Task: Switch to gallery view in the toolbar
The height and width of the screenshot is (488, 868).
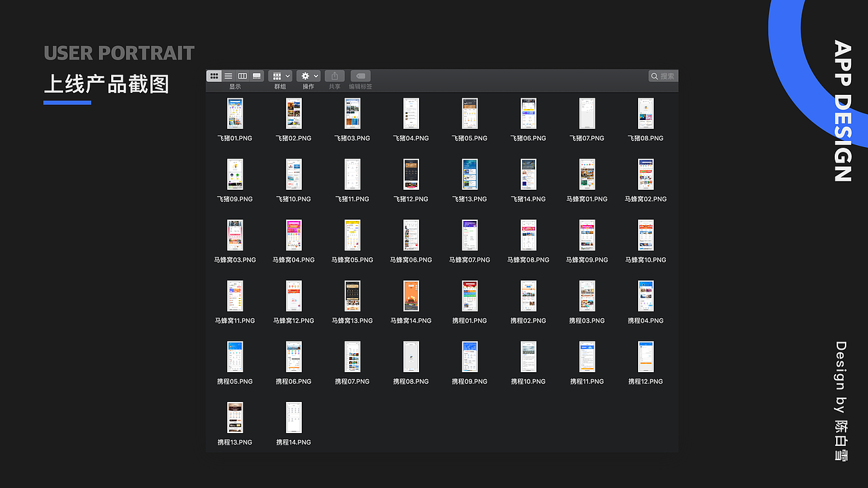Action: point(256,76)
